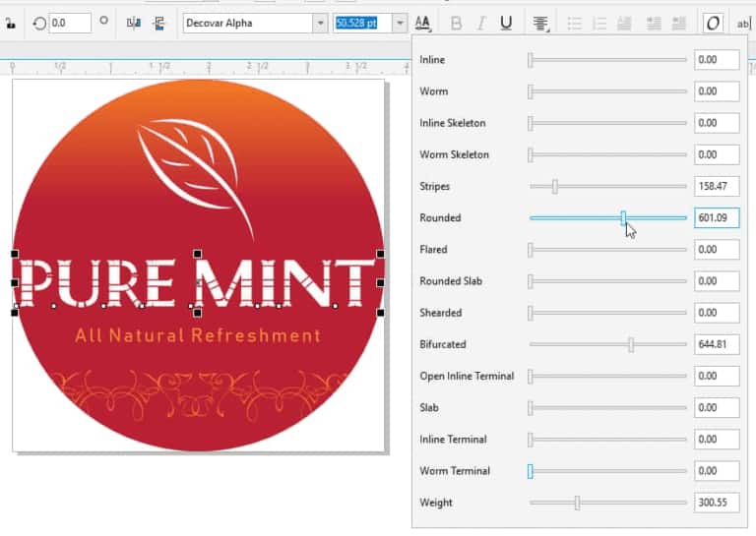Click the mirror vertically icon
Viewport: 756px width, 536px height.
point(157,24)
